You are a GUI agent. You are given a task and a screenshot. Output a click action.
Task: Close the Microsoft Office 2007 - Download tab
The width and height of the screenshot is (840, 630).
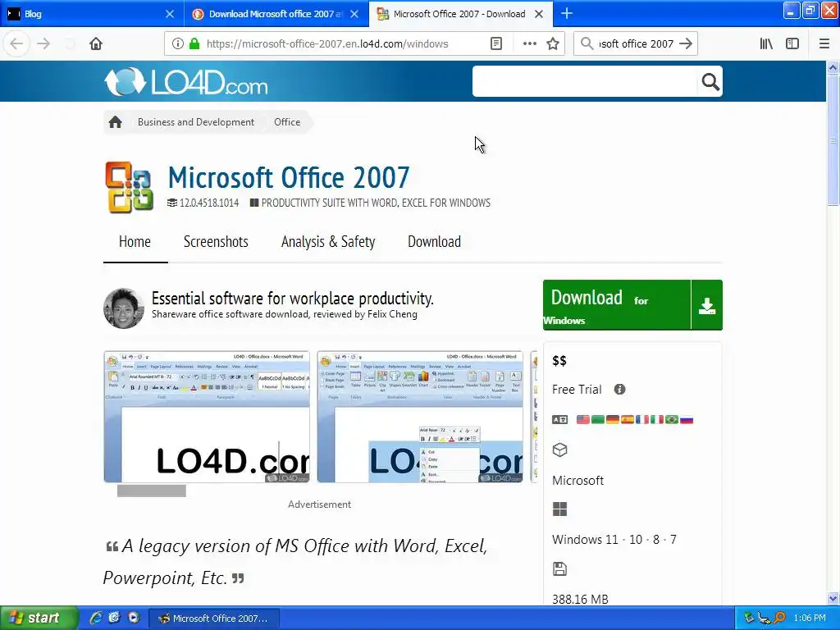pos(539,14)
